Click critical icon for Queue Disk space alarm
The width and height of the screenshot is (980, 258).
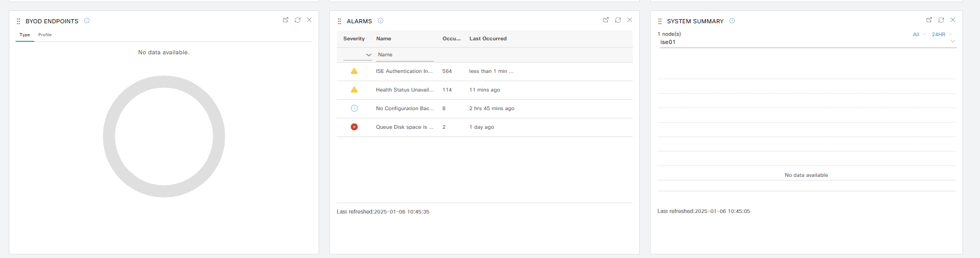click(x=354, y=127)
